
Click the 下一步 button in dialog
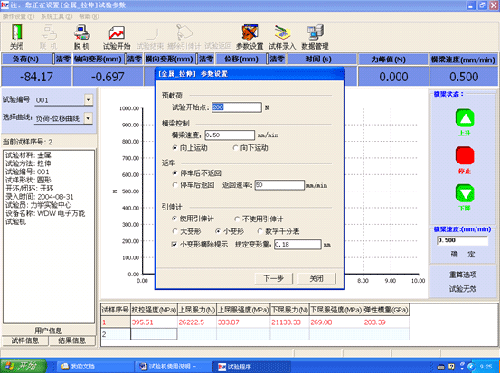[x=273, y=278]
